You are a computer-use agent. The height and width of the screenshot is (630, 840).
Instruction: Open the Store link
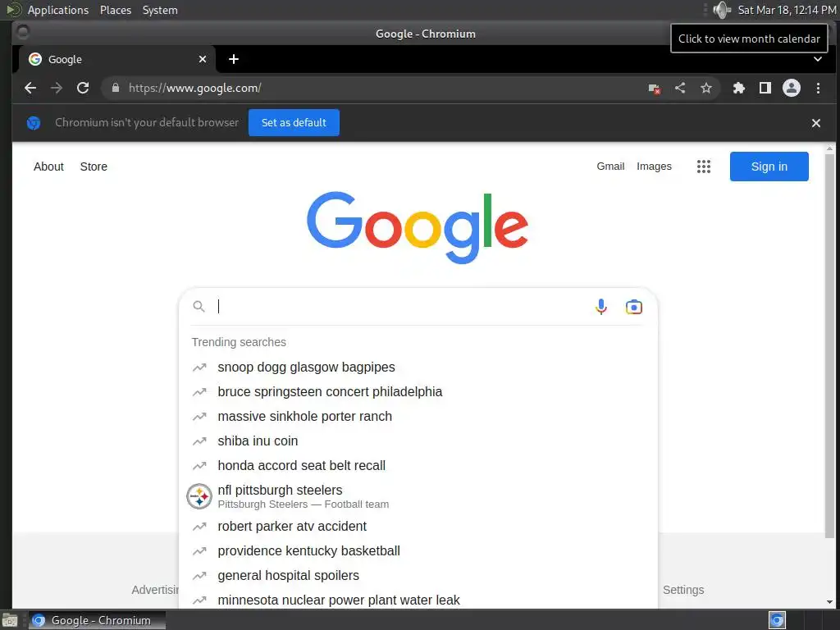pyautogui.click(x=94, y=167)
